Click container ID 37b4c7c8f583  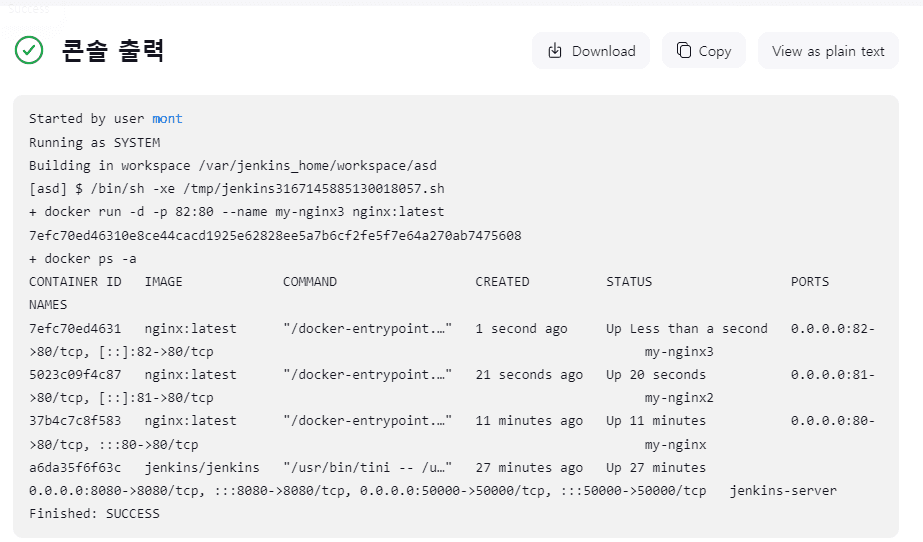75,421
